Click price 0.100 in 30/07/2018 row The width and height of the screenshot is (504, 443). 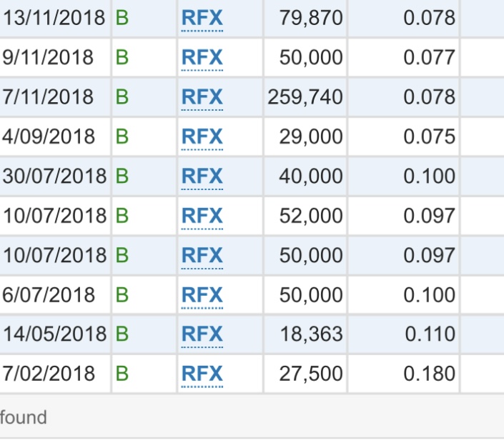pos(429,176)
